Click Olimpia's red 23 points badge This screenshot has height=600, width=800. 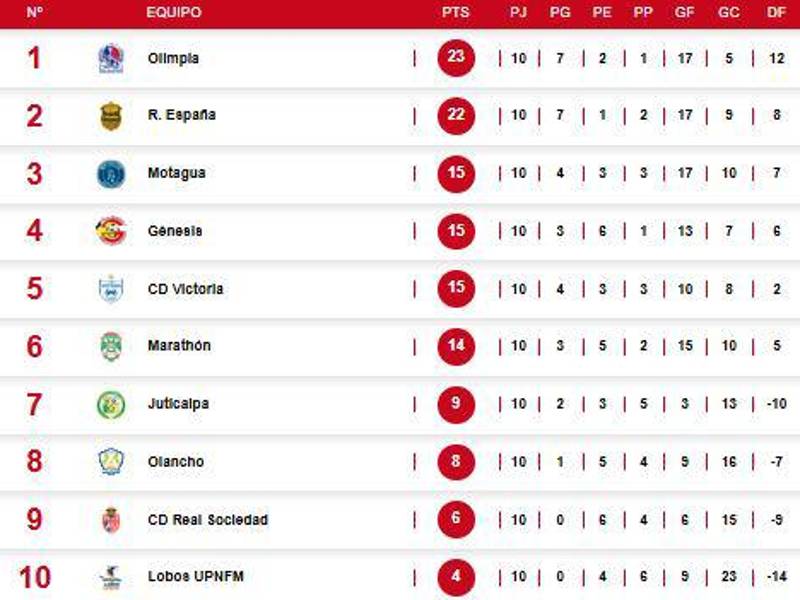pyautogui.click(x=456, y=57)
